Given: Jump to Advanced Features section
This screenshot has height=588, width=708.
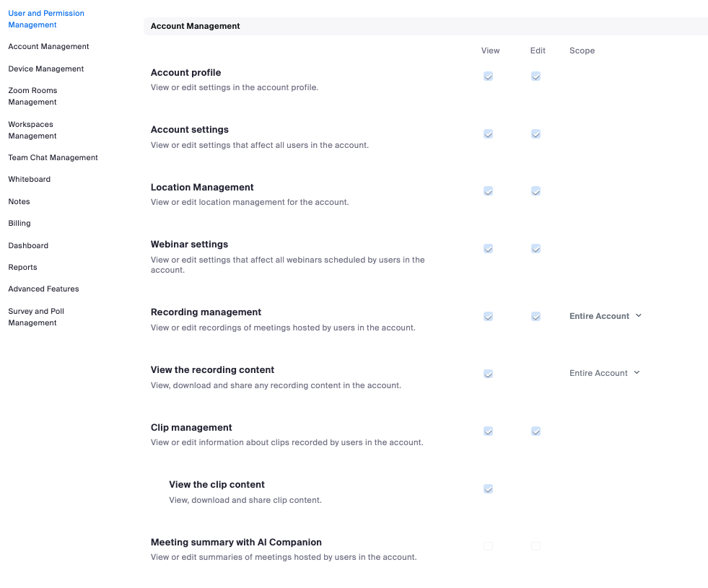Looking at the screenshot, I should pos(43,289).
